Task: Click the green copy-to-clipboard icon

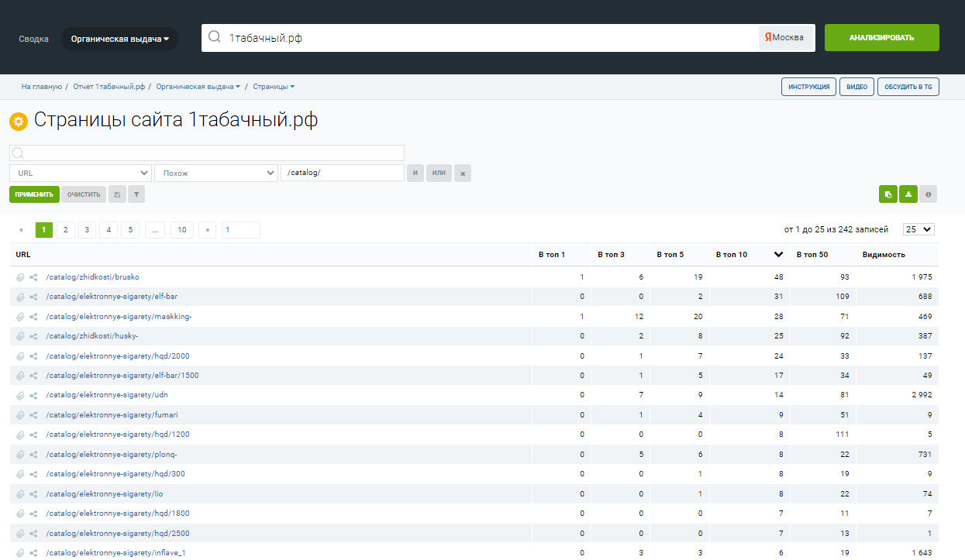Action: [887, 194]
